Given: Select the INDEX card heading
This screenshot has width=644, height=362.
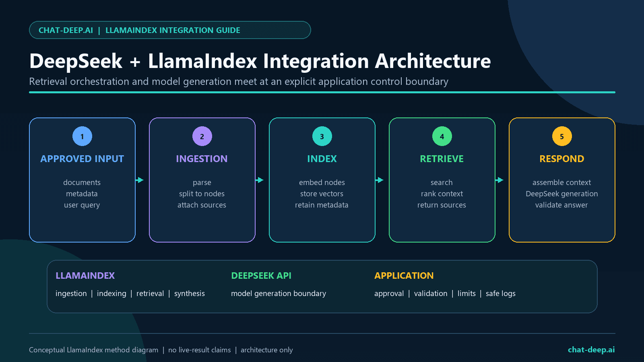Looking at the screenshot, I should (322, 159).
